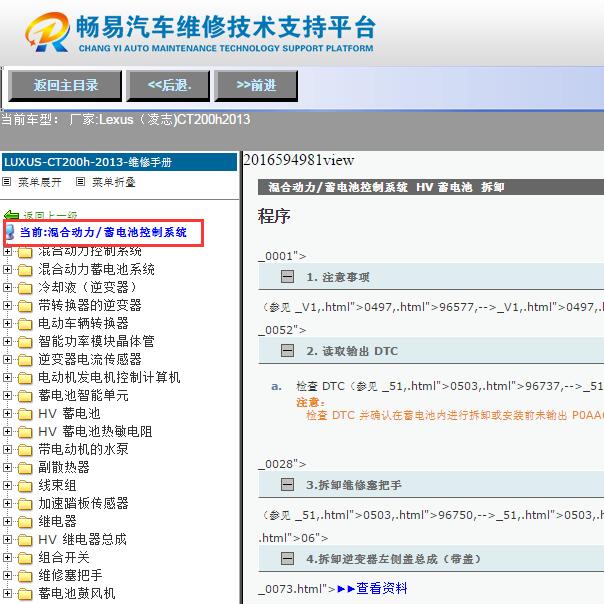Screen dimensions: 604x604
Task: Click folder icon for 蓄电池鼓风机
Action: tap(25, 594)
